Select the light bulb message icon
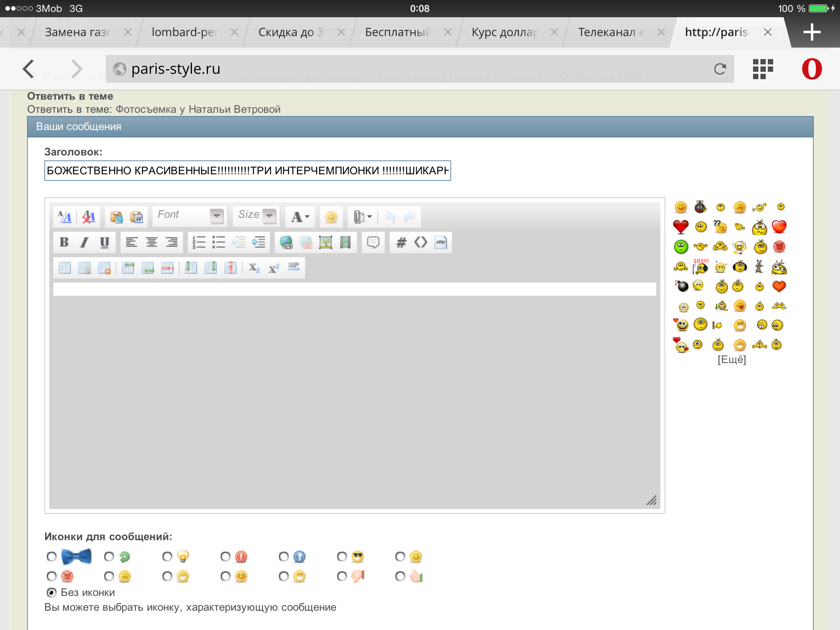Screen dimensions: 840x630 tap(167, 557)
